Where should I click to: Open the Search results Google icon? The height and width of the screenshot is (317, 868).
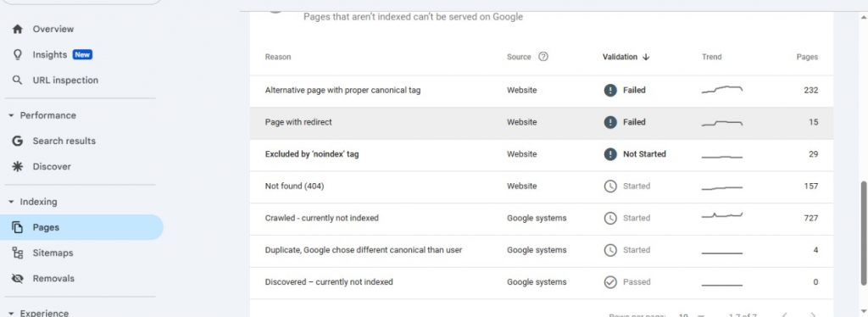pos(17,141)
